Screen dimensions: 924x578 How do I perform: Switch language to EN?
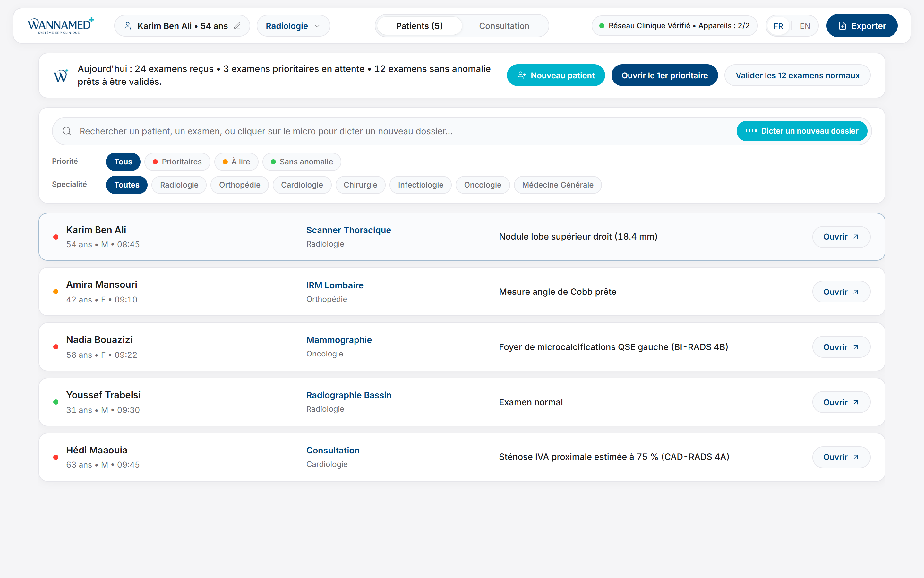[805, 26]
